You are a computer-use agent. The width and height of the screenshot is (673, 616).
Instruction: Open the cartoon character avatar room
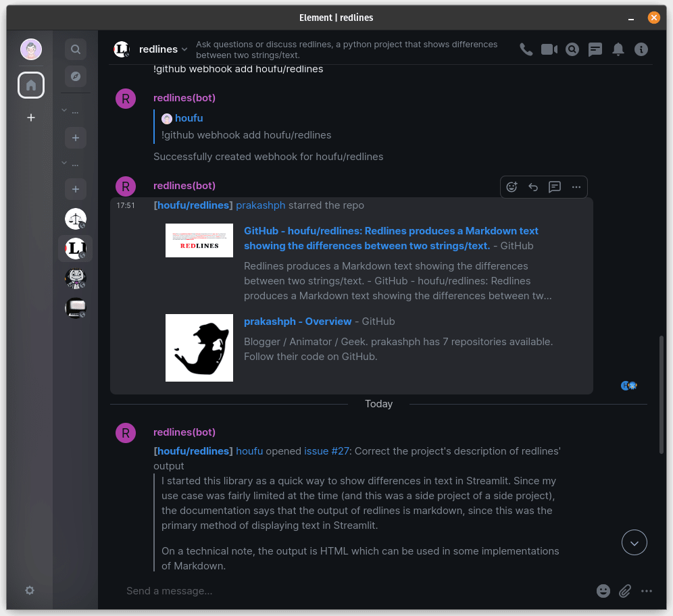(76, 278)
